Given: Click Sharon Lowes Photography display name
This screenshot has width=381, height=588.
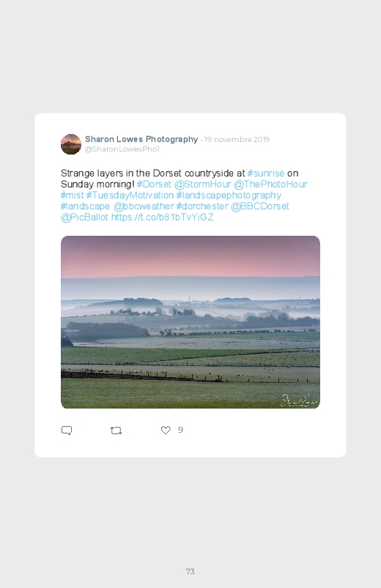Looking at the screenshot, I should pos(141,139).
